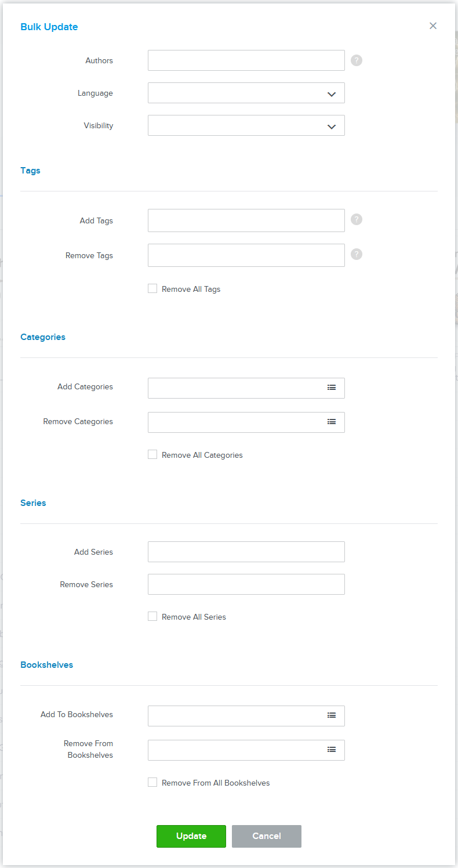Viewport: 458px width, 868px height.
Task: Tick the Remove All Categories checkbox
Action: click(x=152, y=454)
